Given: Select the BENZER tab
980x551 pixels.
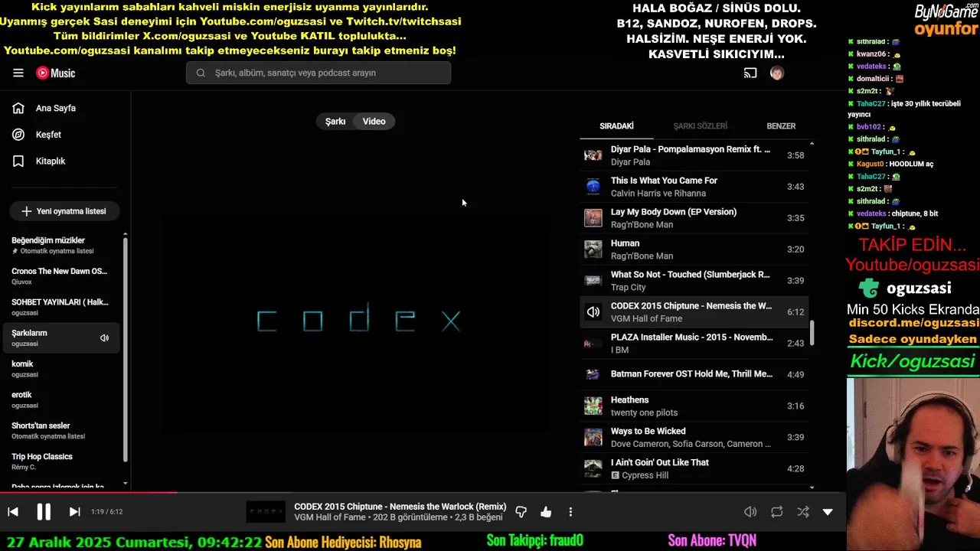Looking at the screenshot, I should (x=781, y=126).
